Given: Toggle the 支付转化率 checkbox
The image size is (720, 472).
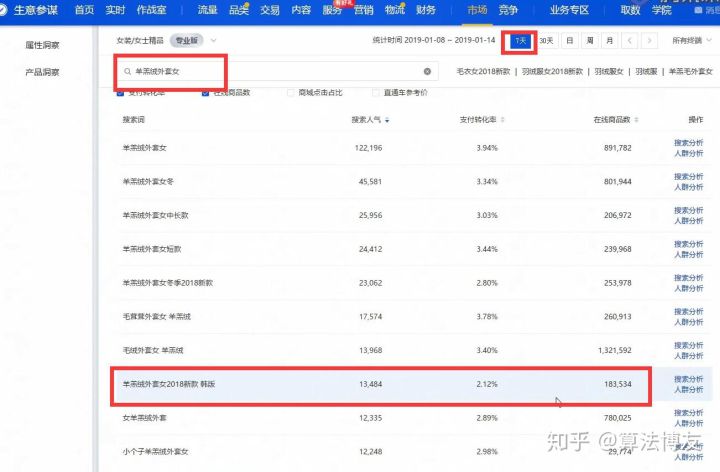Looking at the screenshot, I should point(120,93).
